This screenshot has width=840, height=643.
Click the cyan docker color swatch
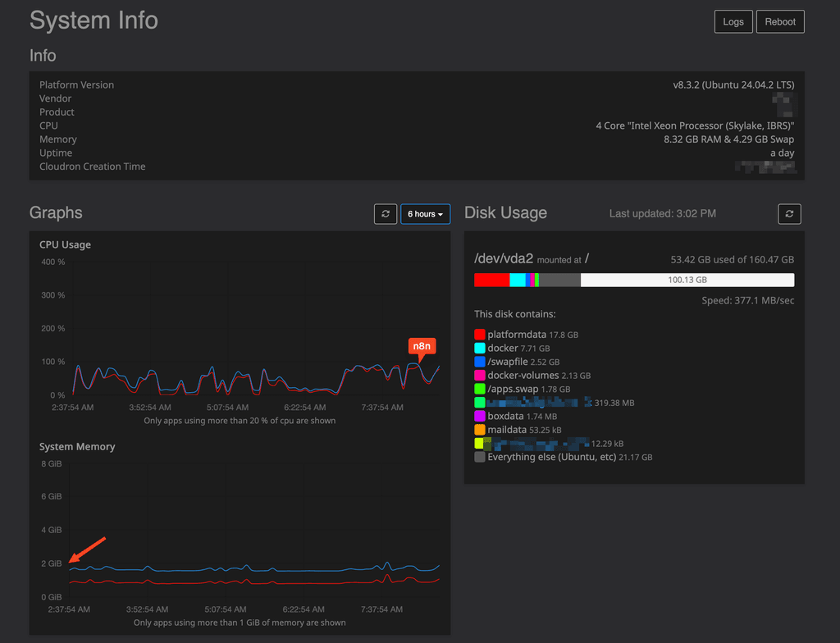[479, 349]
